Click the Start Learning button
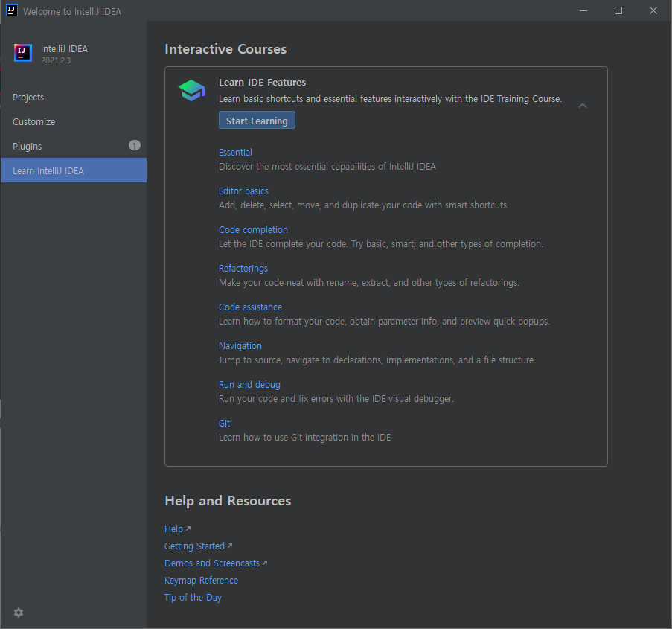This screenshot has width=672, height=629. (257, 121)
